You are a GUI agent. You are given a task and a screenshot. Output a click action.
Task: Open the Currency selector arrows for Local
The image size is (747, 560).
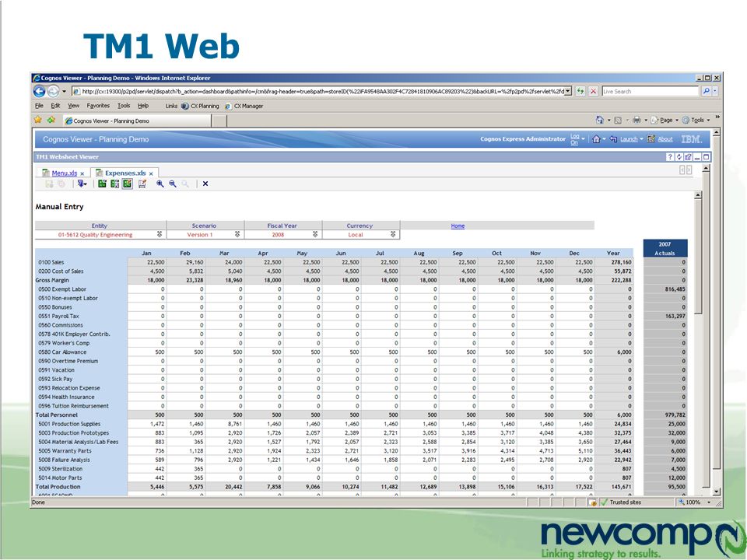click(x=393, y=235)
